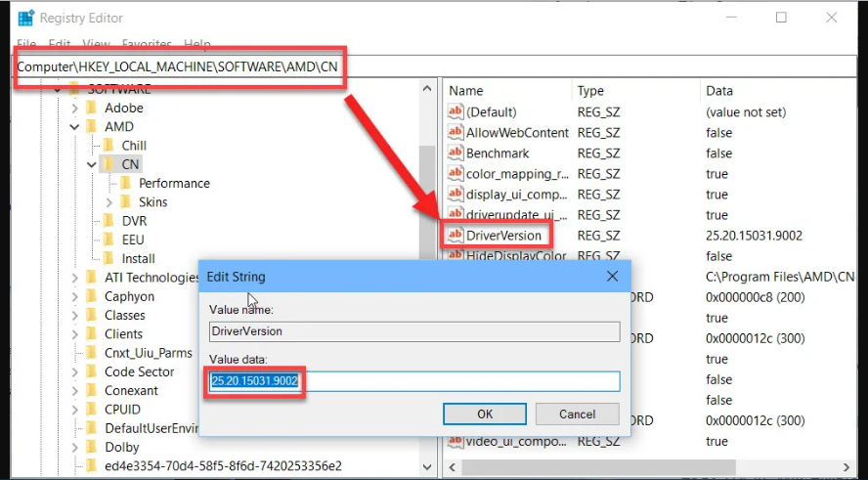Expand the Classes key
Image resolution: width=868 pixels, height=480 pixels.
click(x=74, y=315)
